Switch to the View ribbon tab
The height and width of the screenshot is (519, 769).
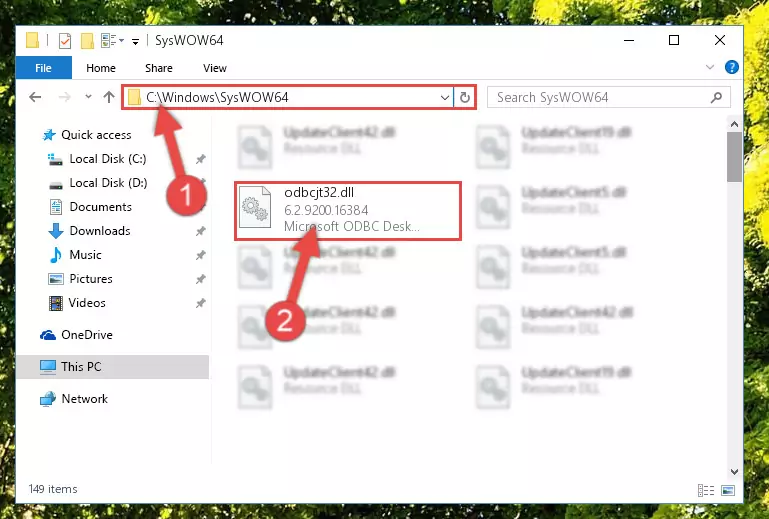click(215, 68)
